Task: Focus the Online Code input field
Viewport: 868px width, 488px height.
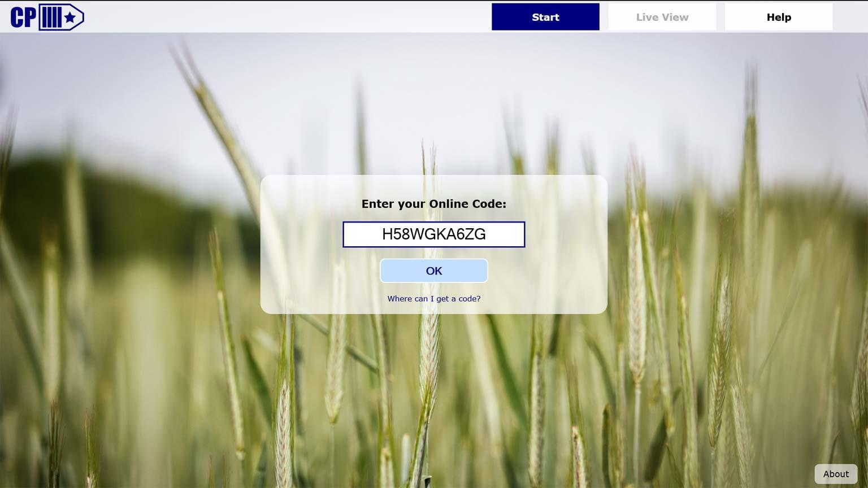Action: click(434, 234)
